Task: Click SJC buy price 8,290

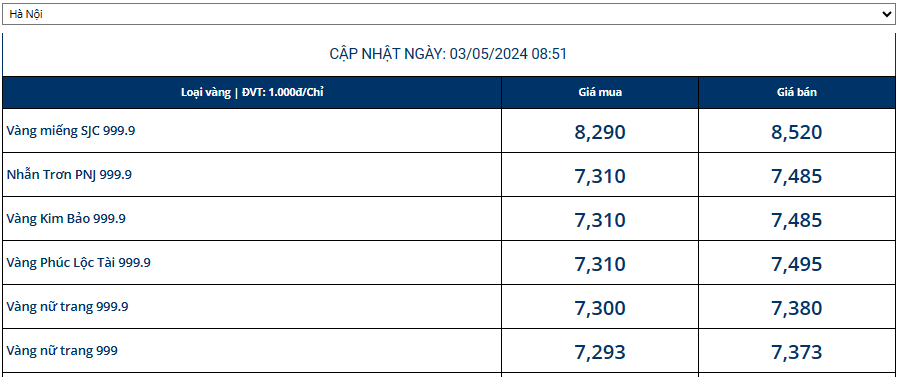Action: click(600, 132)
